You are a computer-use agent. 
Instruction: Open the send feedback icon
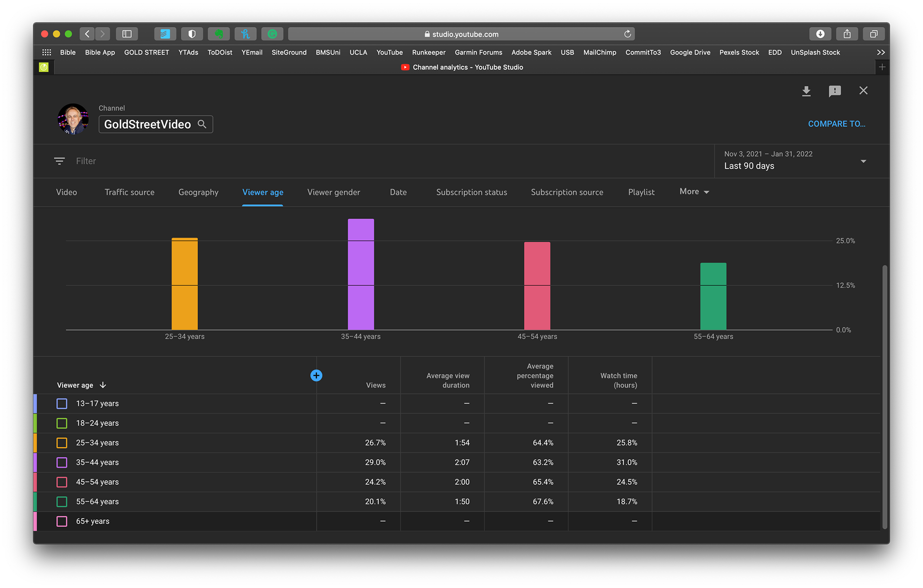coord(835,91)
